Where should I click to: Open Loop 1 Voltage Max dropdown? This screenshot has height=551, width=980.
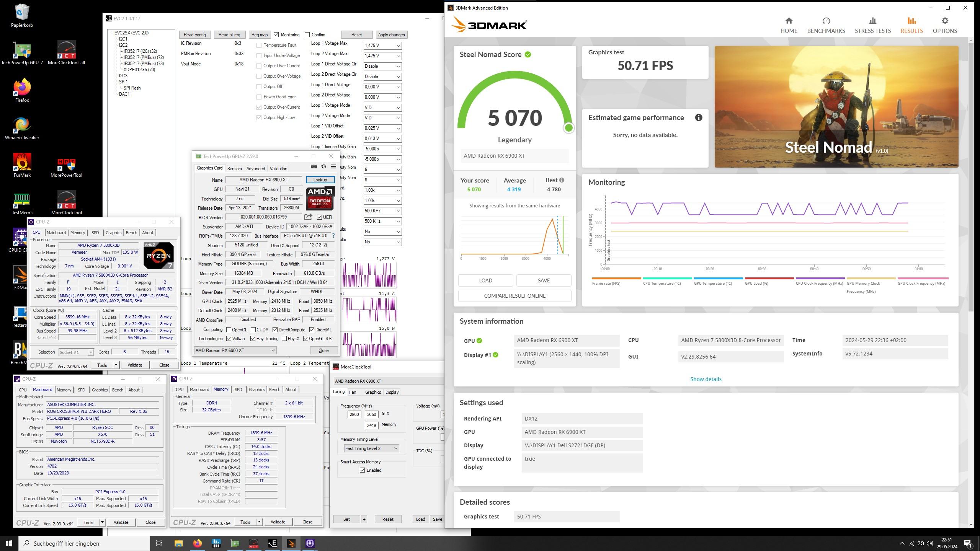(x=382, y=46)
